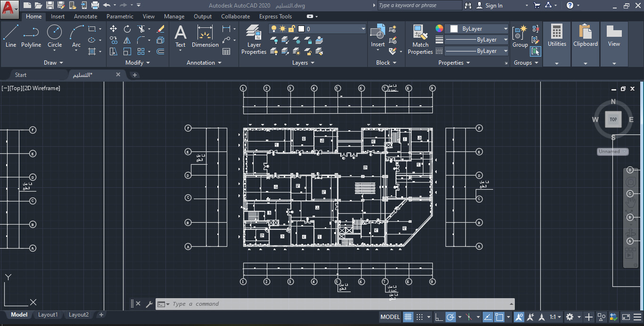Image resolution: width=644 pixels, height=326 pixels.
Task: Switch to the Annotate ribbon tab
Action: click(x=85, y=16)
